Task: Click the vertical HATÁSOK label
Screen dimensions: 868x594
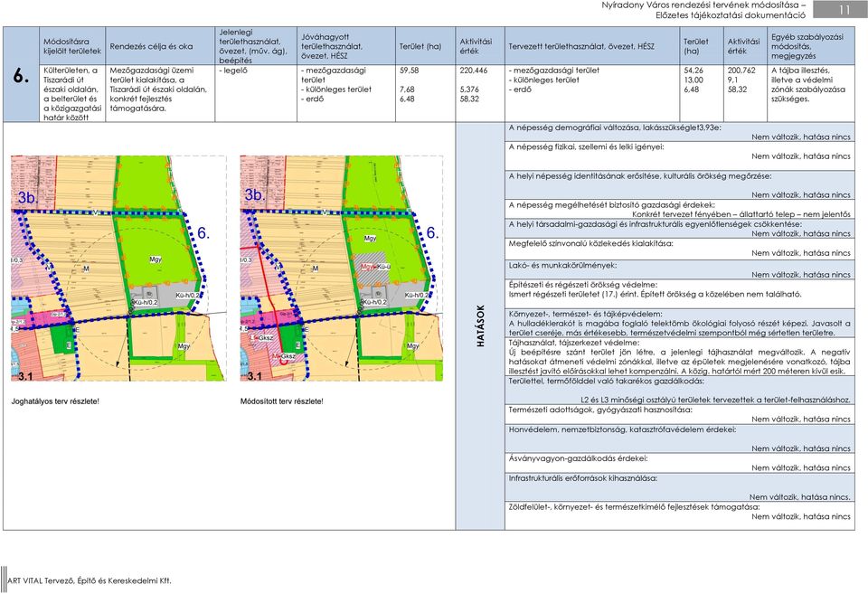Action: (x=480, y=326)
